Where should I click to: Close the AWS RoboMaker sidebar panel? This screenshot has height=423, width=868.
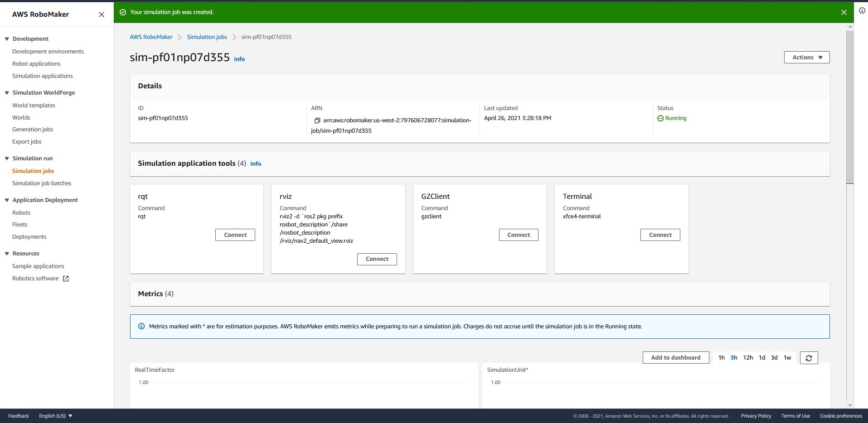102,14
